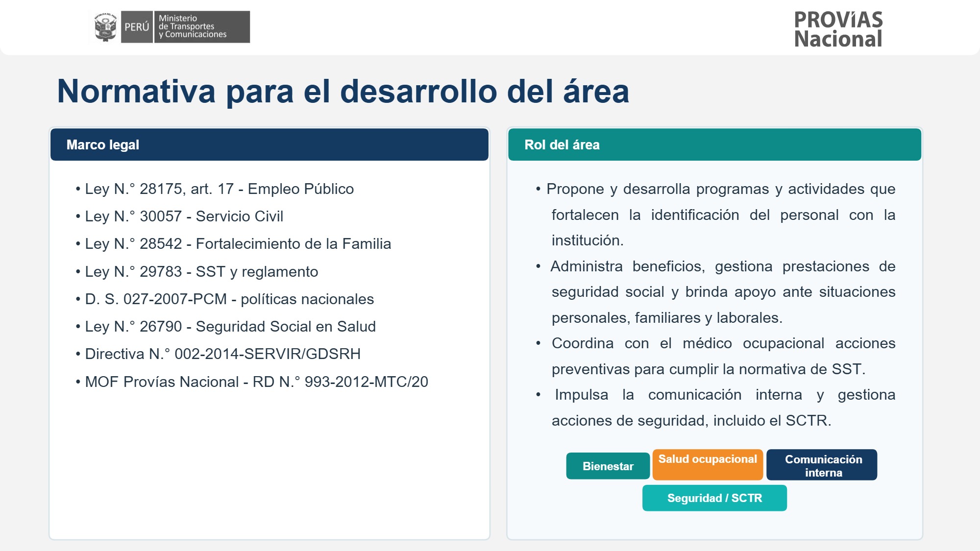The width and height of the screenshot is (980, 551).
Task: Click Ley N.° 28542 Fortalecimiento de la Familia
Action: (233, 243)
